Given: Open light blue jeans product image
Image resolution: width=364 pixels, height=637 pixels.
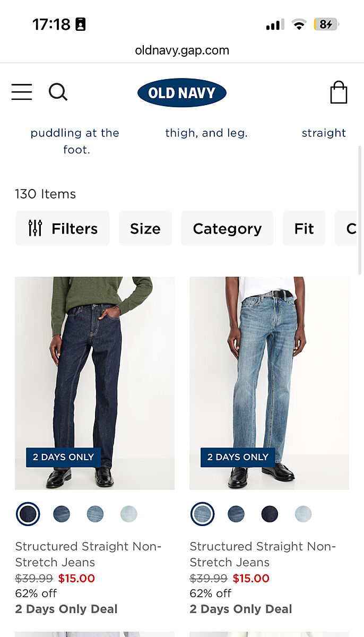Looking at the screenshot, I should tap(269, 383).
